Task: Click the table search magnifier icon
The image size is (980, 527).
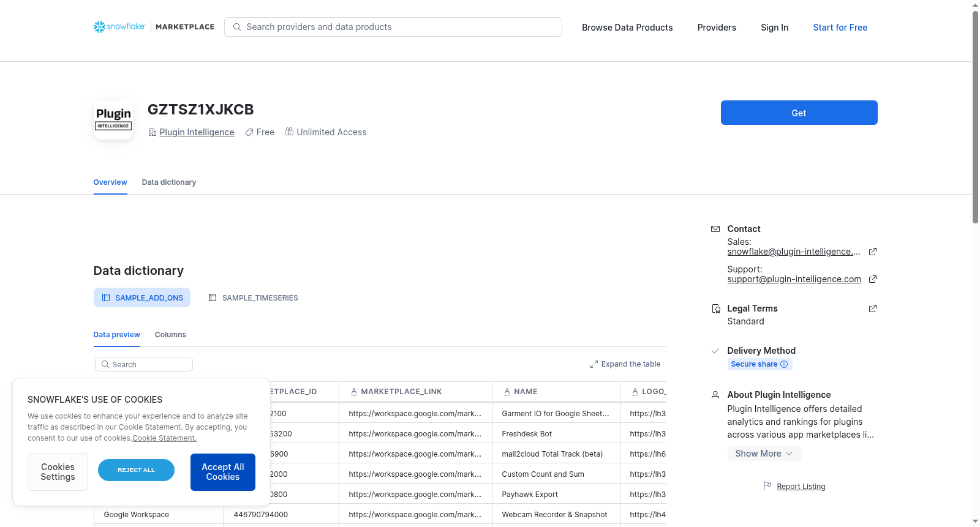Action: pyautogui.click(x=105, y=364)
